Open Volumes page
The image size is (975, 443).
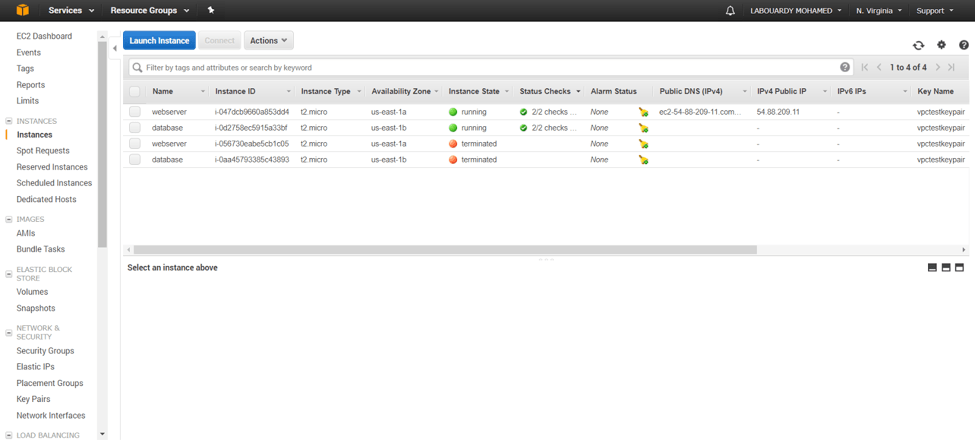(x=32, y=292)
